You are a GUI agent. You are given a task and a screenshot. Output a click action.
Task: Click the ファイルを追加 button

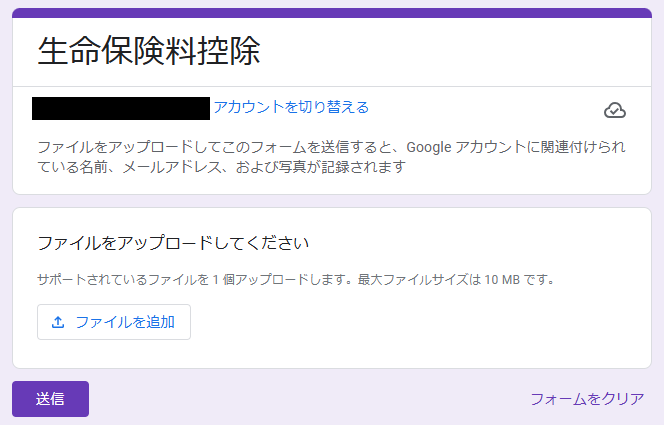[114, 322]
